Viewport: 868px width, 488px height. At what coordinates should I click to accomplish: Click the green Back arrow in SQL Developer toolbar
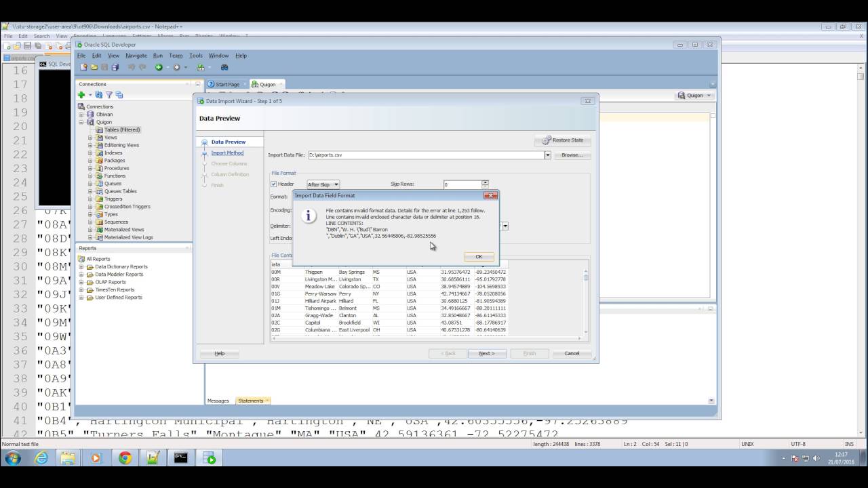[159, 67]
